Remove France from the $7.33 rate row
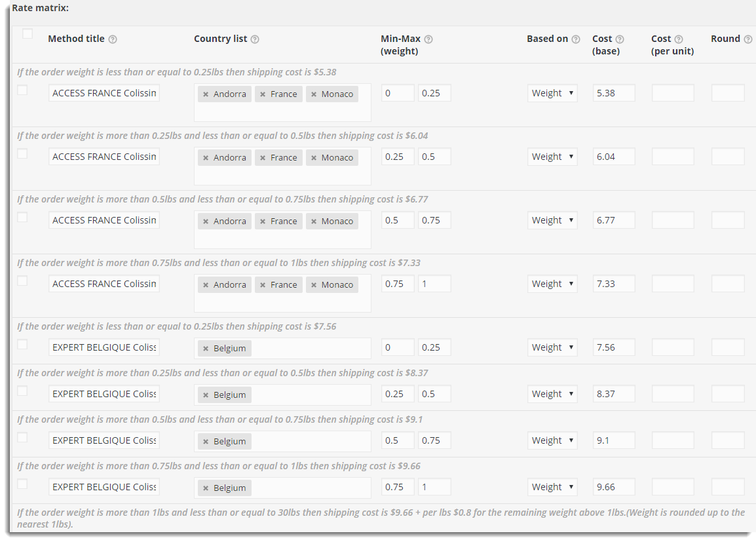The height and width of the screenshot is (542, 756). [263, 286]
